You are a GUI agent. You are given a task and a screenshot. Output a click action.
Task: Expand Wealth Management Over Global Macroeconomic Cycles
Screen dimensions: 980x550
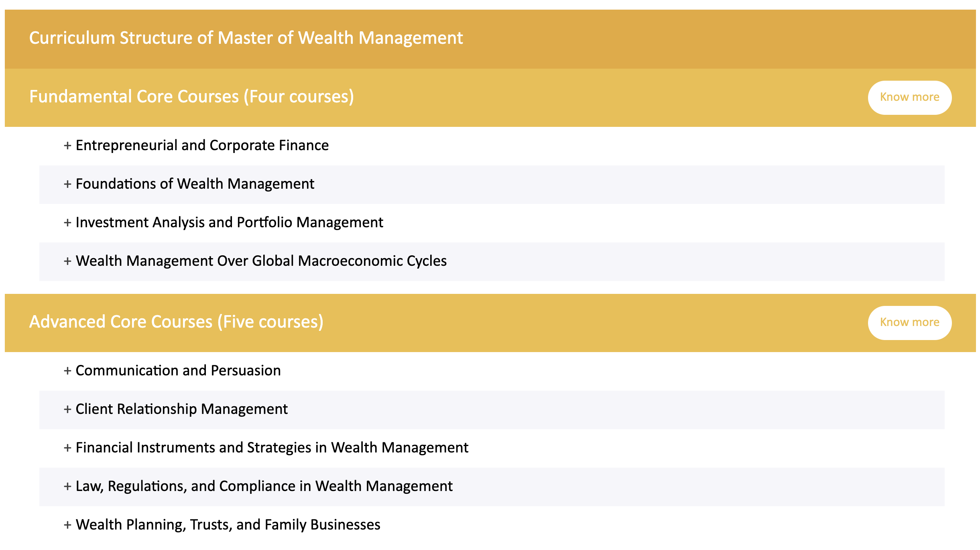tap(492, 261)
